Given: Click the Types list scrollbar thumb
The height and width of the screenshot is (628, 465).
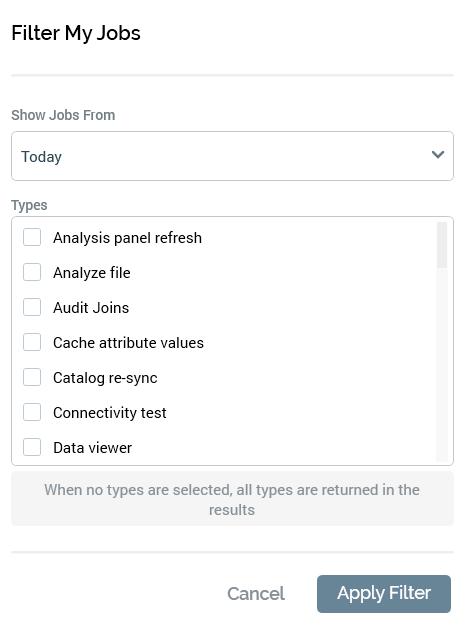Looking at the screenshot, I should click(442, 245).
